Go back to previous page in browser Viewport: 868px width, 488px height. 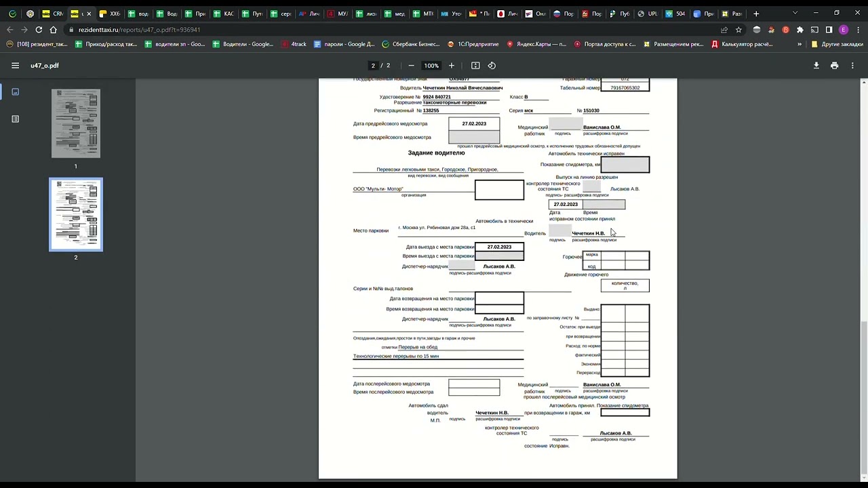[9, 30]
